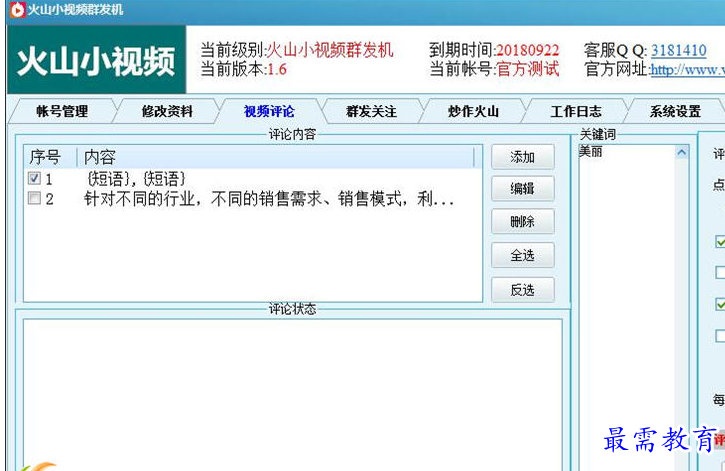The image size is (725, 471).
Task: Go to the 炒作火山 tab
Action: point(473,111)
